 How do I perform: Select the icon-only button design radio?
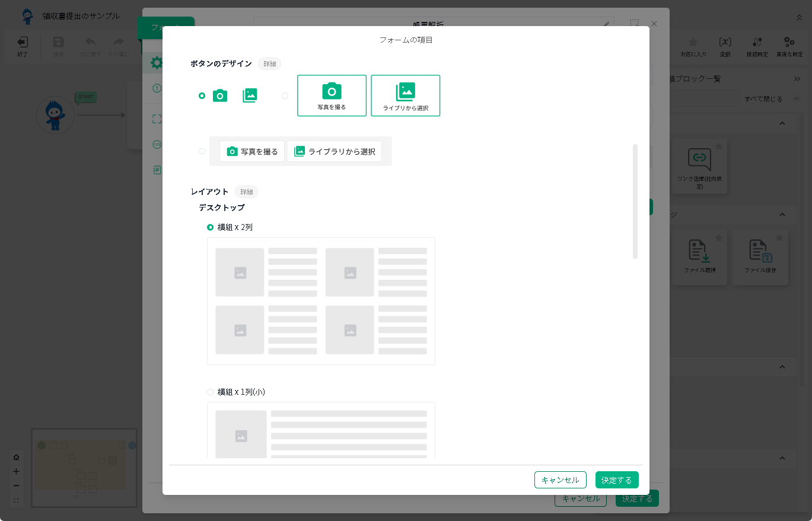point(202,95)
